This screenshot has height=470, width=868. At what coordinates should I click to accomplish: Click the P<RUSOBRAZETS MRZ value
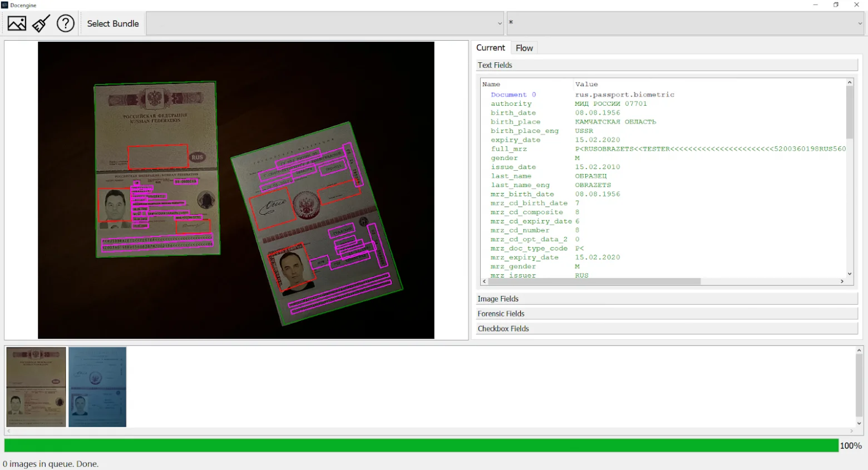(711, 149)
